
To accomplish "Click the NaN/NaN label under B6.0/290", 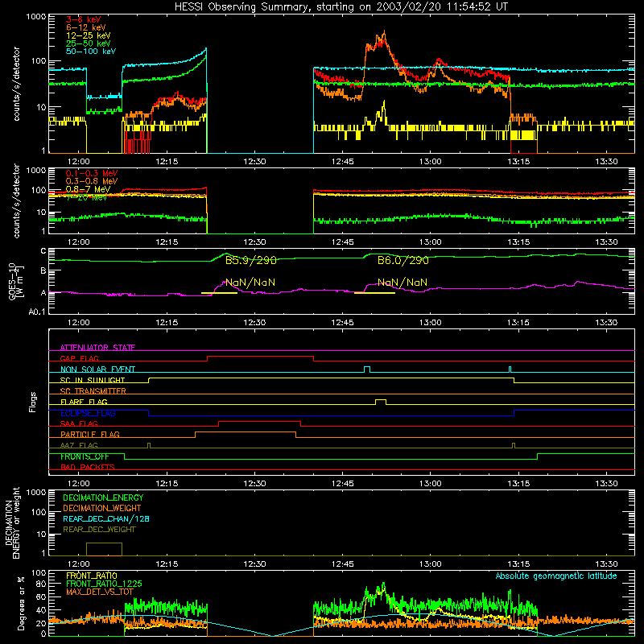I will click(402, 283).
